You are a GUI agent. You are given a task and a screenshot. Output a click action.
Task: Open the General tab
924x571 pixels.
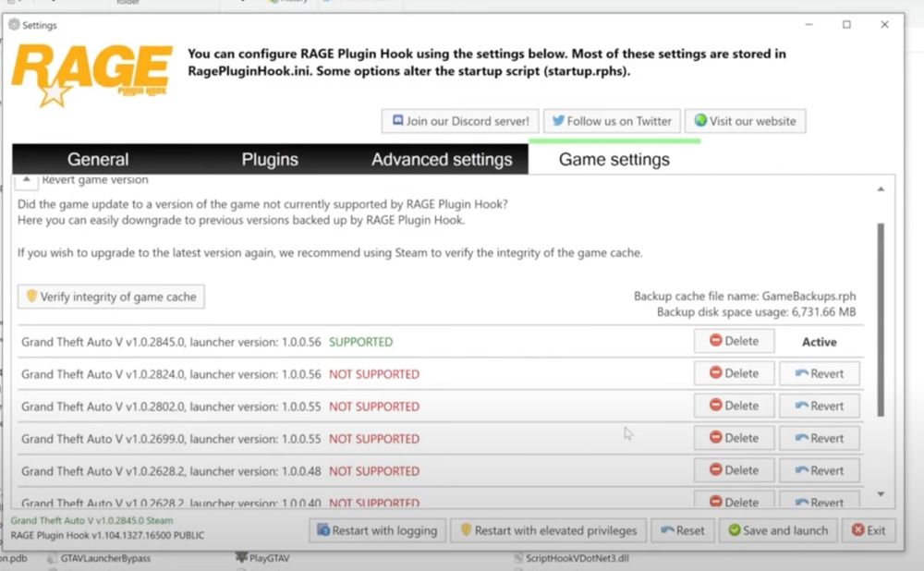(98, 159)
